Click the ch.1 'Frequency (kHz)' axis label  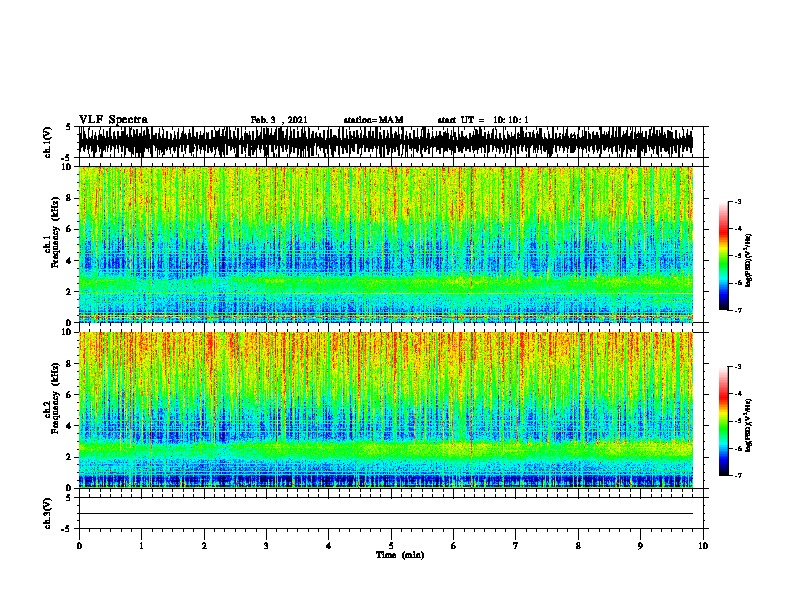pos(55,232)
